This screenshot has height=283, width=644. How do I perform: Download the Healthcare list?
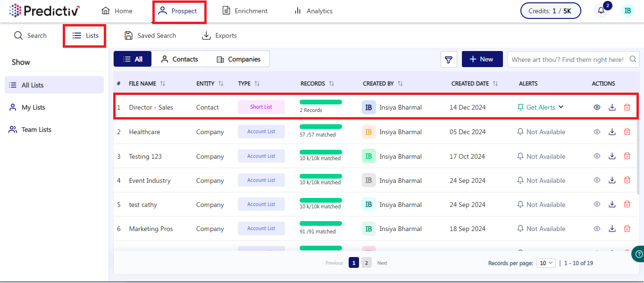pos(612,132)
